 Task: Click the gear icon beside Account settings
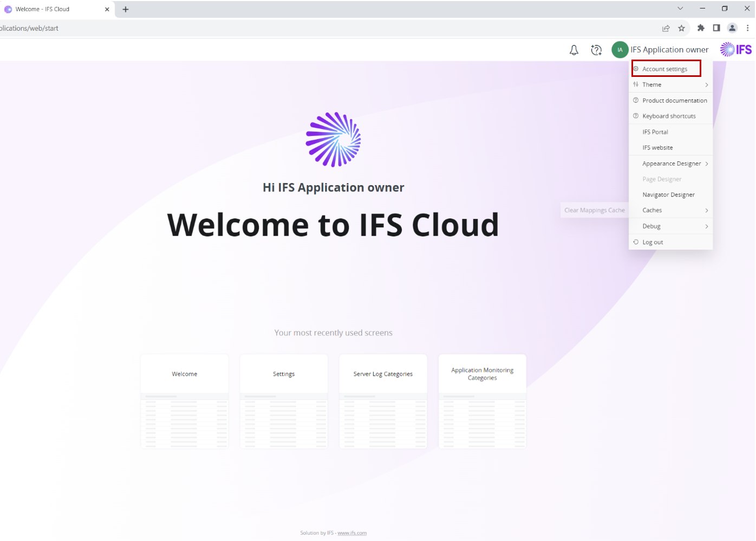[x=636, y=68]
